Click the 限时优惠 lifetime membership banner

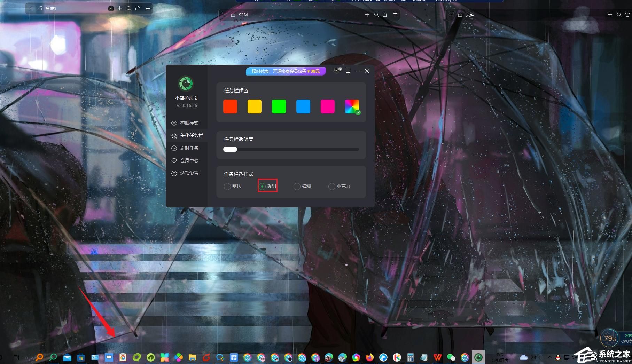[x=286, y=71]
